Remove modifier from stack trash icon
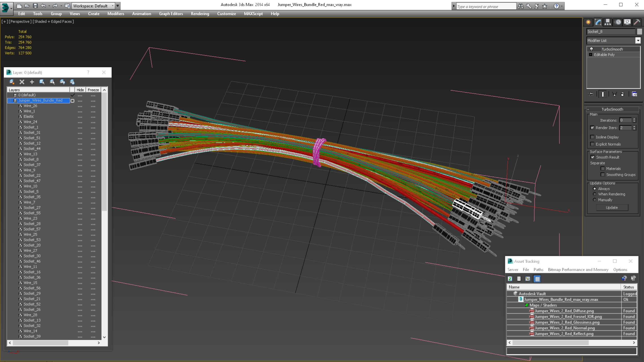Viewport: 644px width, 362px height. (623, 94)
